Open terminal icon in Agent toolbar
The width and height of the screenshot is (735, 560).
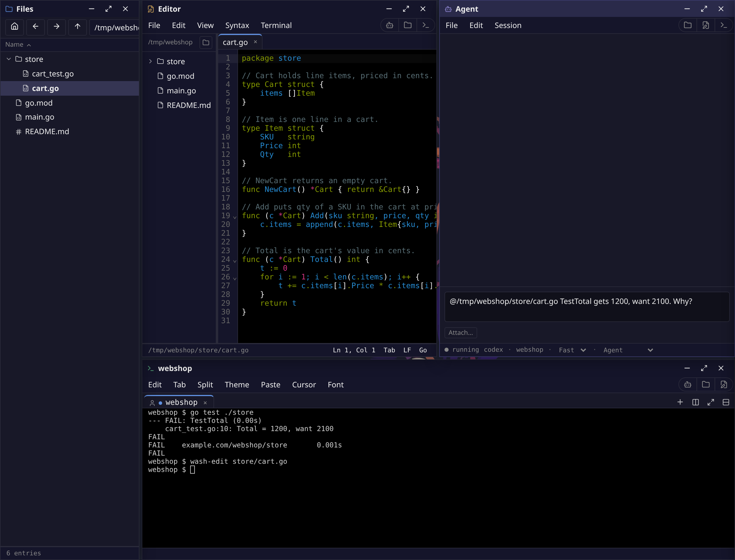click(x=724, y=25)
